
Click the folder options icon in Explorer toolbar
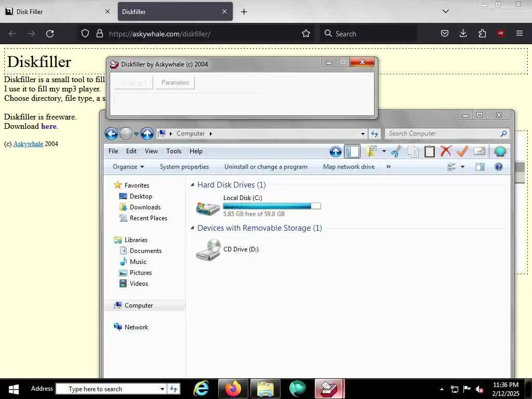pos(371,151)
